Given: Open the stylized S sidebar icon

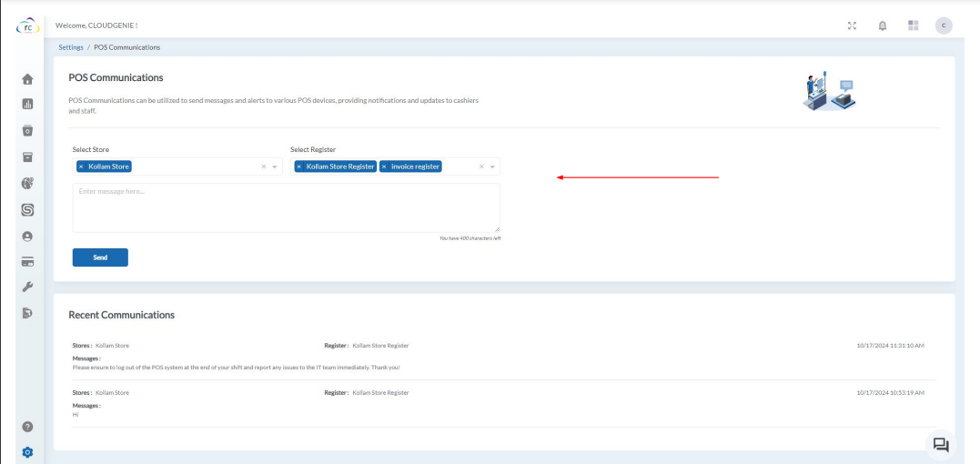Looking at the screenshot, I should coord(27,210).
